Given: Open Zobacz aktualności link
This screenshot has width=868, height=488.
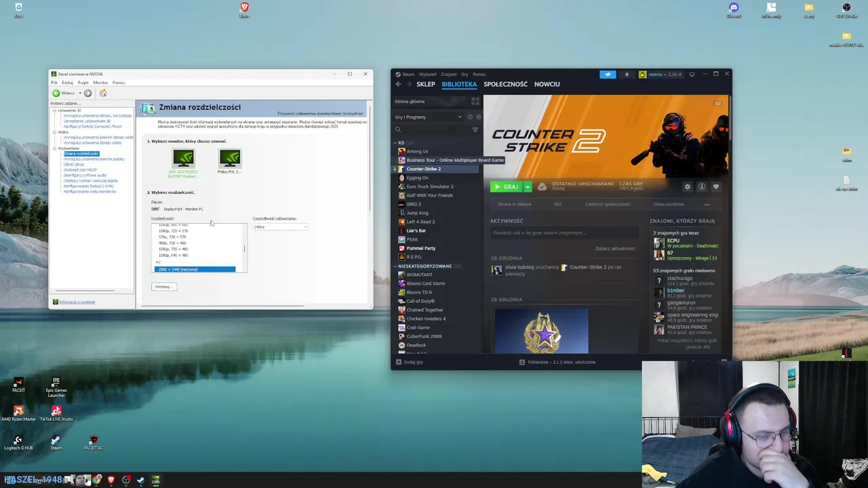Looking at the screenshot, I should (x=615, y=249).
